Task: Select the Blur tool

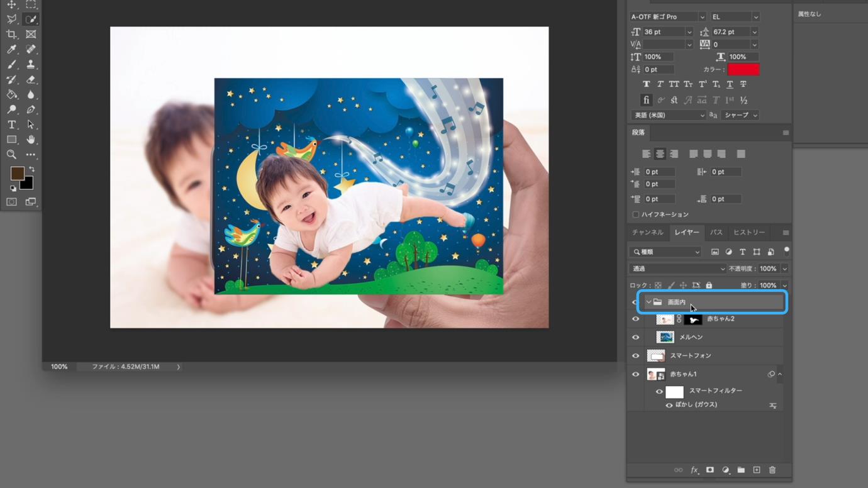Action: (x=31, y=94)
